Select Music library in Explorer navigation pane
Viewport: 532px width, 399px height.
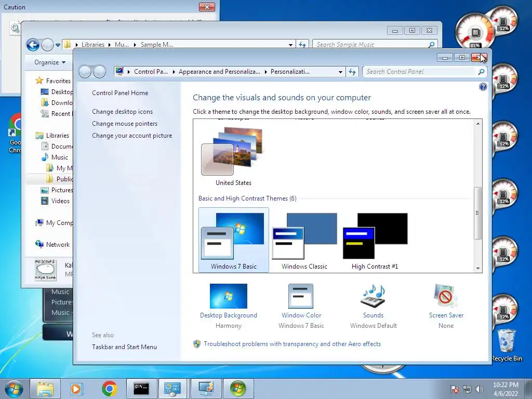coord(55,157)
